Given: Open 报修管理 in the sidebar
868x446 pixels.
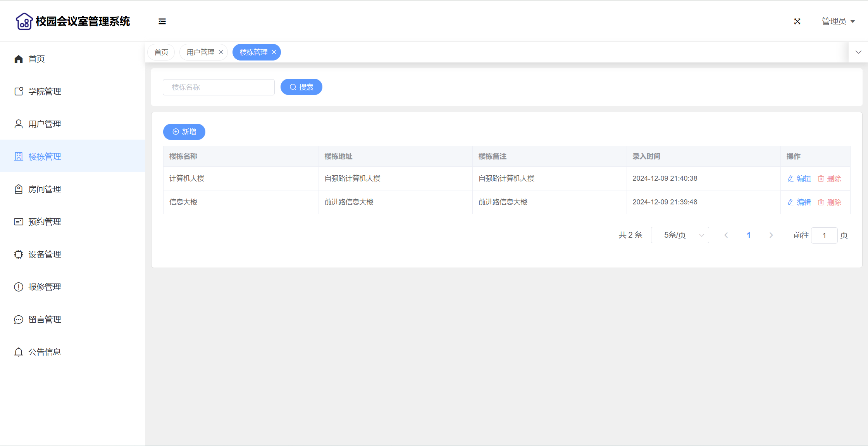Looking at the screenshot, I should (x=45, y=287).
